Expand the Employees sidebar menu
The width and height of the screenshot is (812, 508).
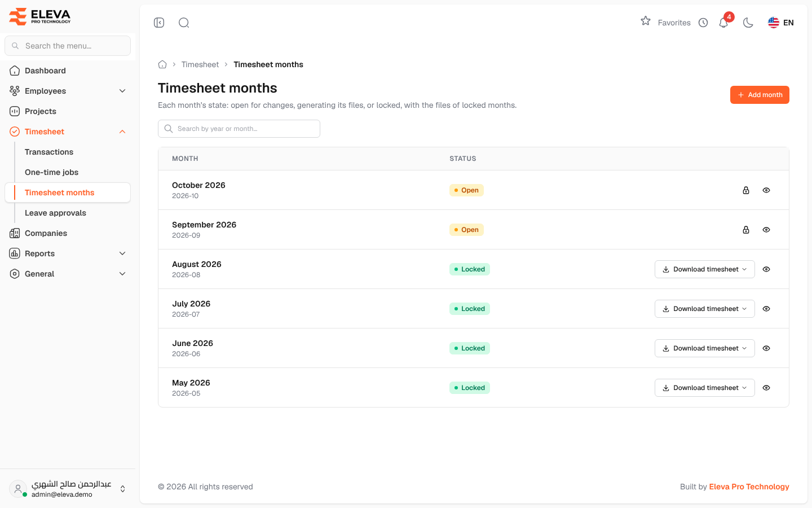point(68,91)
